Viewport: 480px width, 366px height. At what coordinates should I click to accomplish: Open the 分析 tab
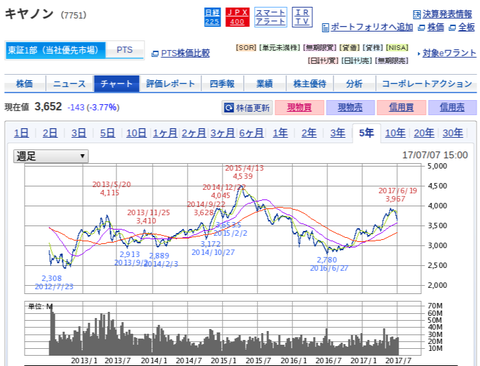point(354,84)
